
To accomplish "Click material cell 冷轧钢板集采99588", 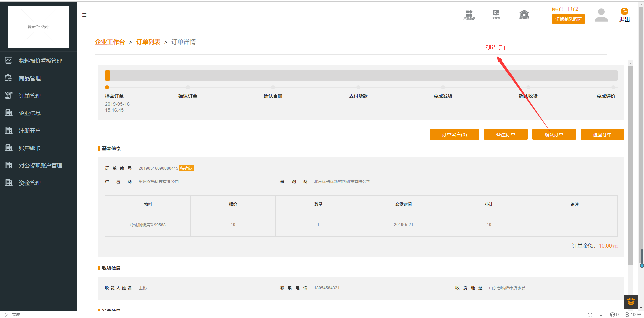I will coord(148,225).
